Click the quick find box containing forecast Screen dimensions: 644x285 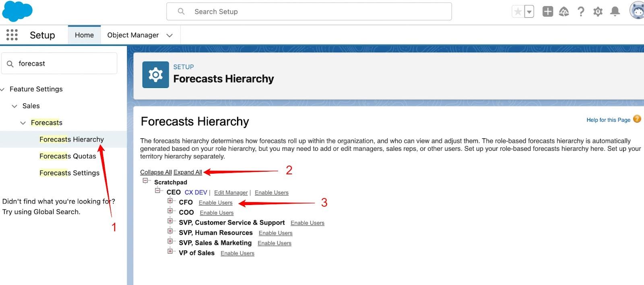[59, 64]
